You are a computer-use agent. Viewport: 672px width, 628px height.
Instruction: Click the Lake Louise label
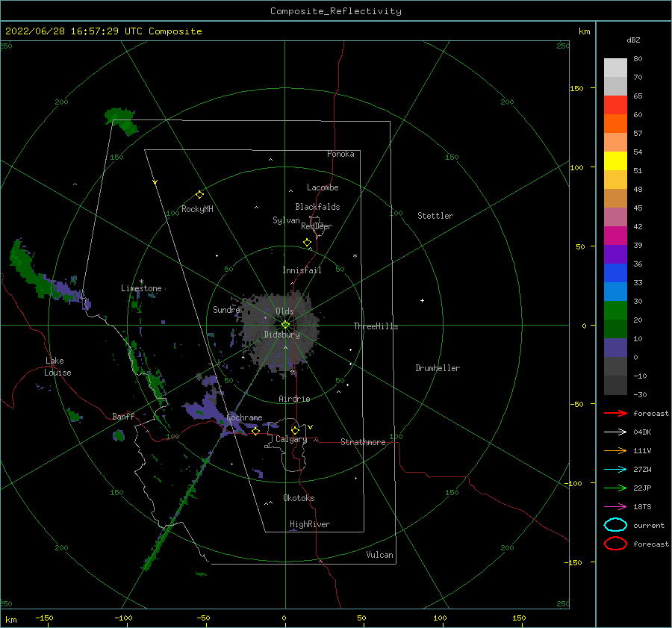tap(57, 367)
